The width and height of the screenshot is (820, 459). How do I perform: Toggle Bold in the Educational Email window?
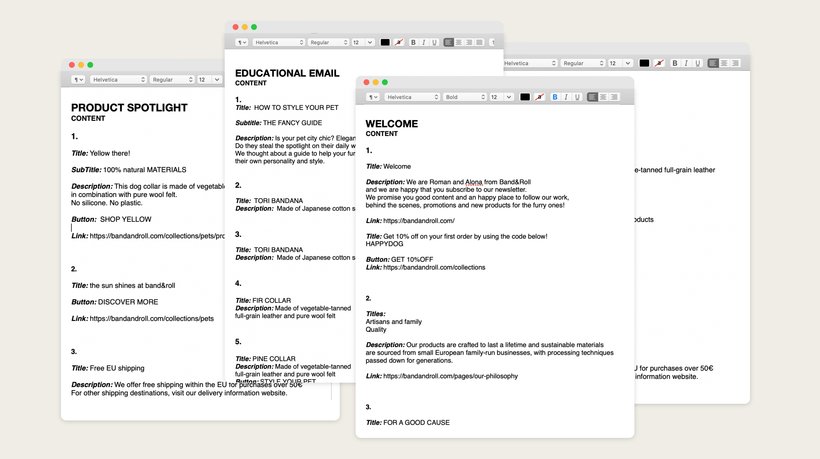click(x=413, y=42)
